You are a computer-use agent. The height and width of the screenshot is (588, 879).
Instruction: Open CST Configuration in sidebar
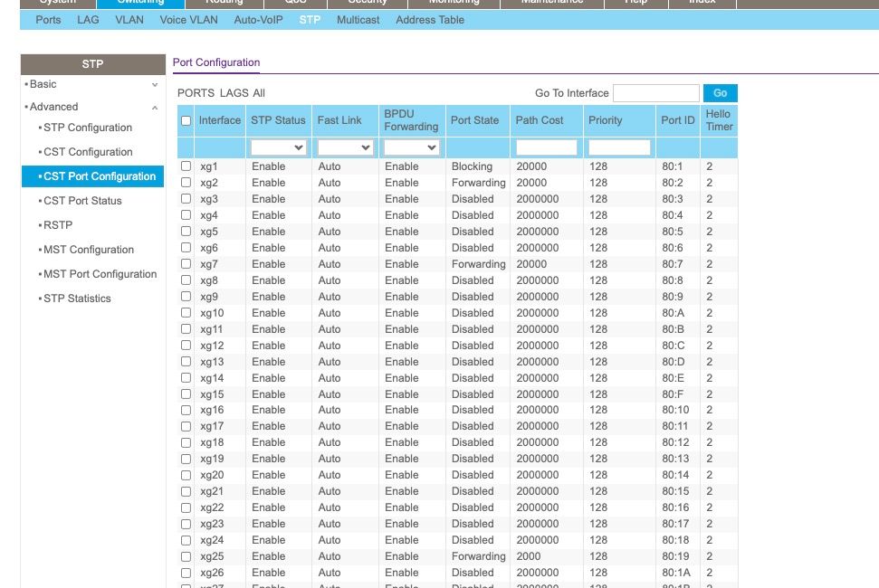tap(88, 152)
